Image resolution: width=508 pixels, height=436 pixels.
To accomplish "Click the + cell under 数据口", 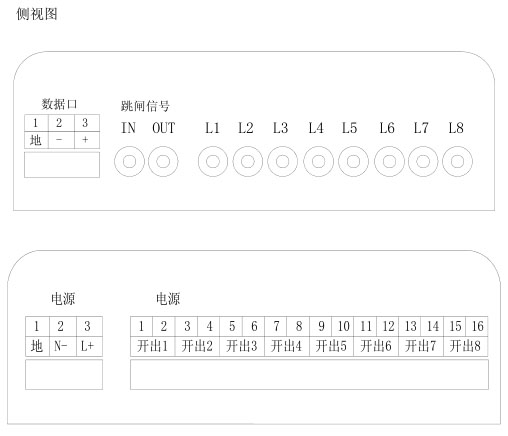I will [x=87, y=140].
